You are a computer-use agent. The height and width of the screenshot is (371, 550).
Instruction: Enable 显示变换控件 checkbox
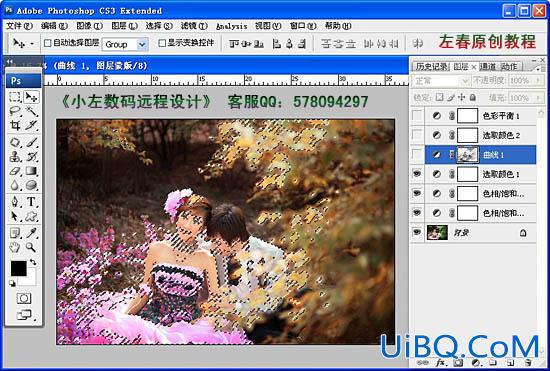click(162, 43)
